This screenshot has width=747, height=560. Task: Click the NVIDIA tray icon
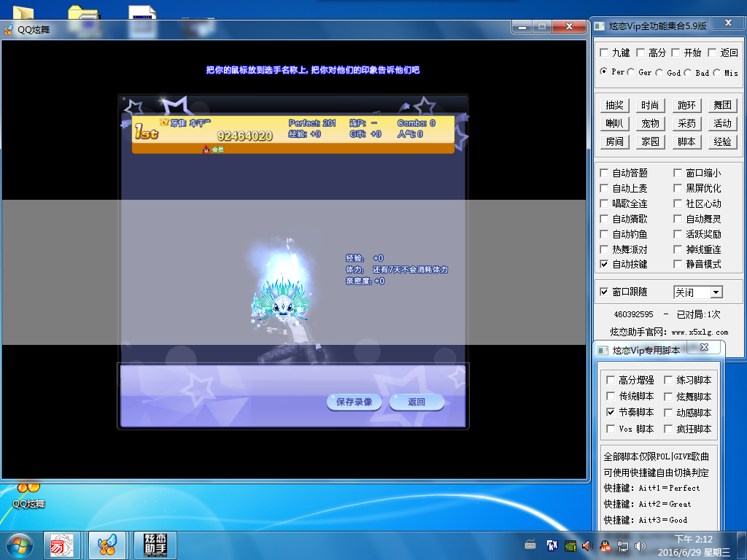click(x=570, y=545)
